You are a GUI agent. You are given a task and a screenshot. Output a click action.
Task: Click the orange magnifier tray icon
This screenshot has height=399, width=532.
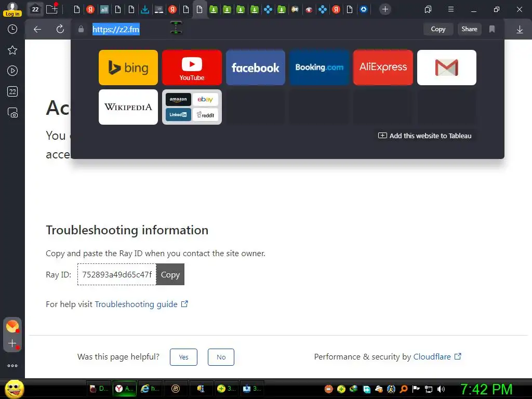(404, 389)
